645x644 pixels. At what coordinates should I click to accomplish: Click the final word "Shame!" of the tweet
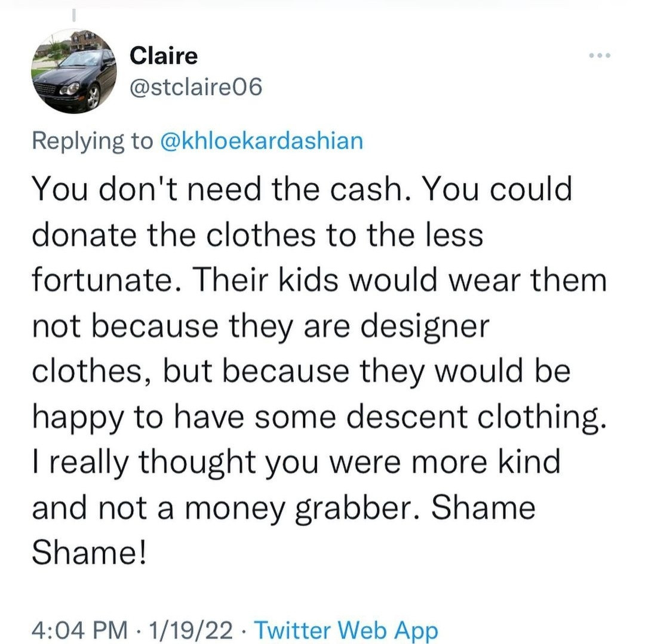pos(88,554)
